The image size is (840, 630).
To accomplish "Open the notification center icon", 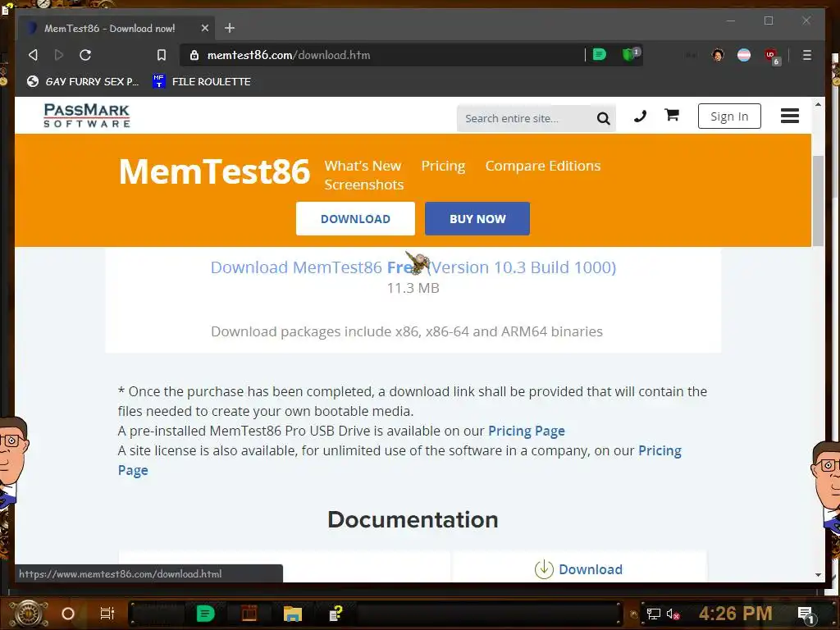I will coord(806,614).
